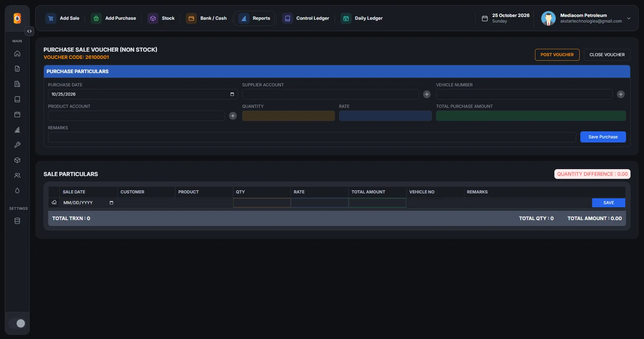
Task: Click the blue Rate field in Purchase Particulars
Action: tap(386, 116)
